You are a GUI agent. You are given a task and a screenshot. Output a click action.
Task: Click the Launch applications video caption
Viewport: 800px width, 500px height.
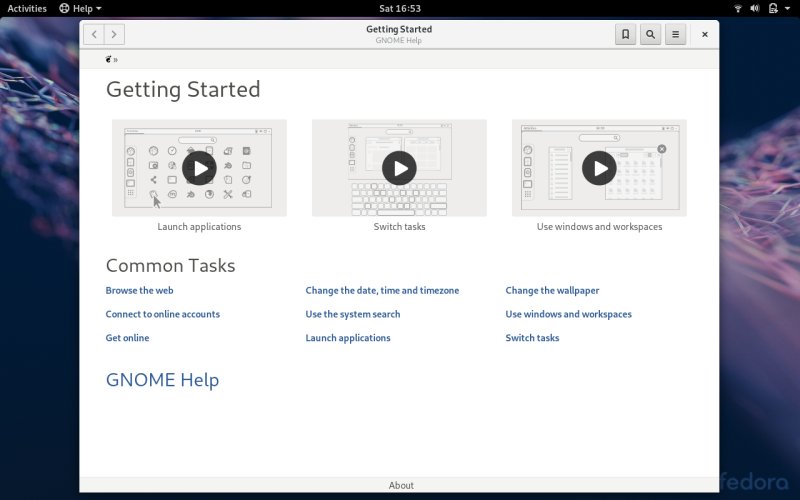[199, 227]
